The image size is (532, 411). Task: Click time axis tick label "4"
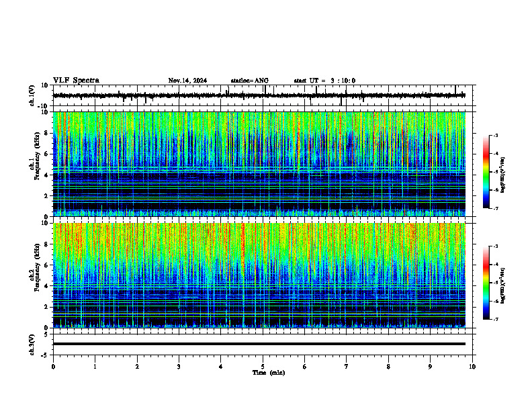point(221,367)
